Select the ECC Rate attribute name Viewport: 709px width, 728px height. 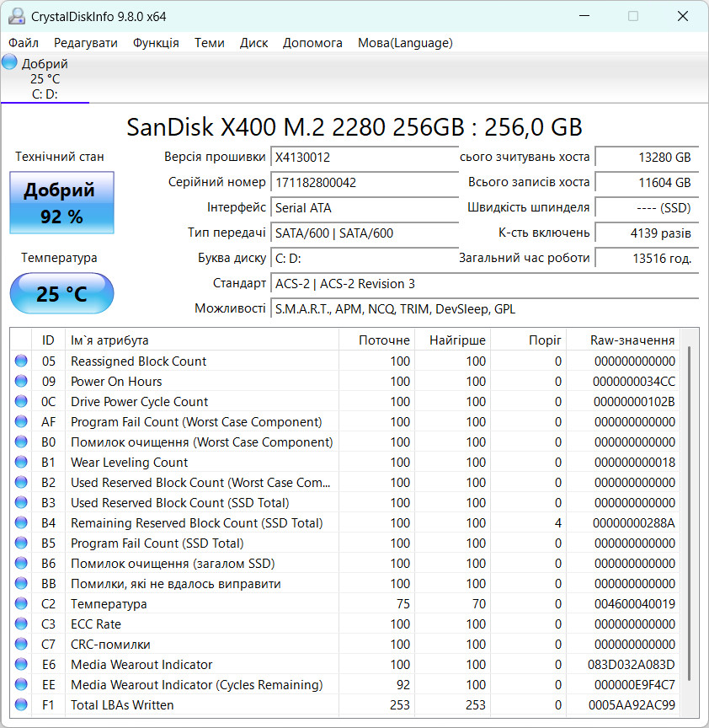[96, 624]
